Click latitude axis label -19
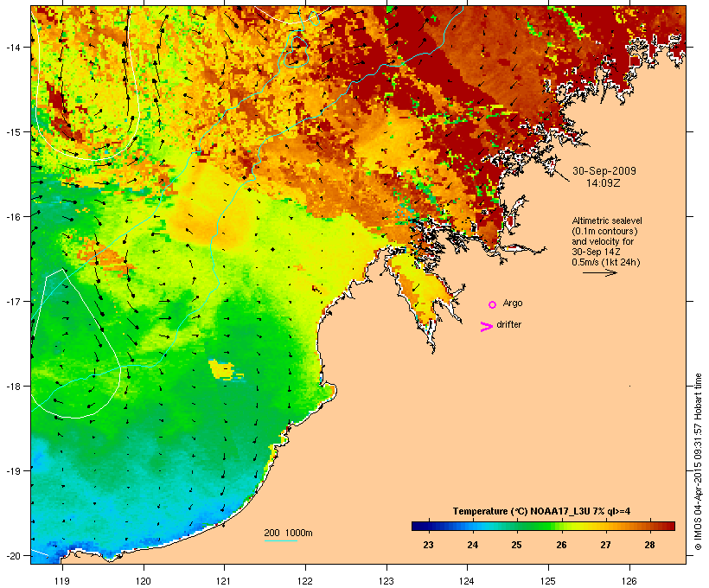This screenshot has width=709, height=588. tap(12, 471)
